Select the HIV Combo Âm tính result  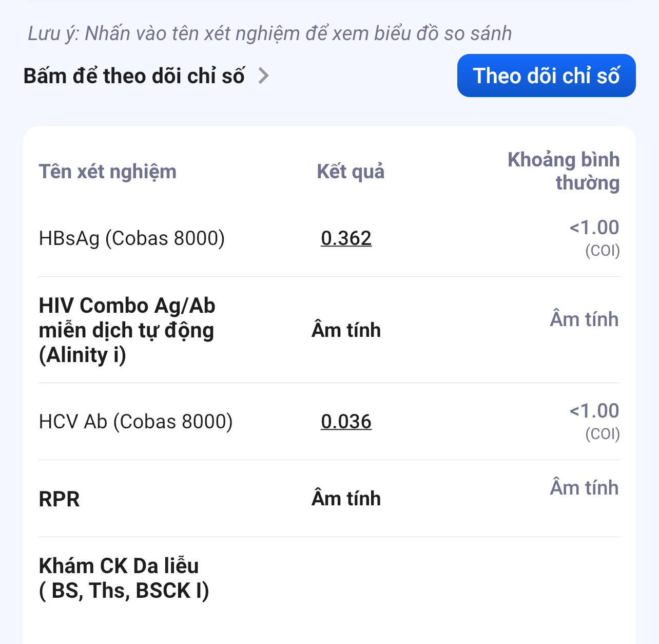click(346, 330)
